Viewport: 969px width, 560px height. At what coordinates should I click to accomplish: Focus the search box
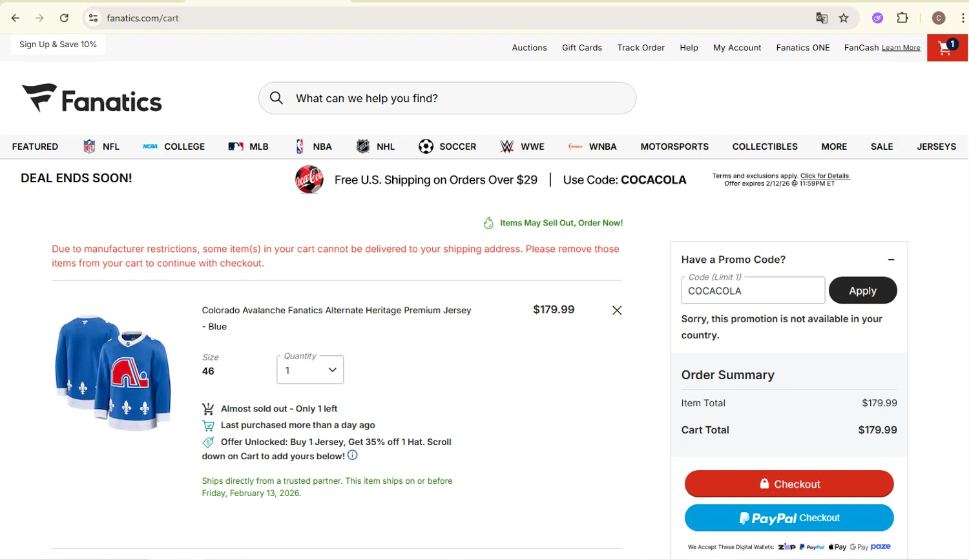click(447, 98)
